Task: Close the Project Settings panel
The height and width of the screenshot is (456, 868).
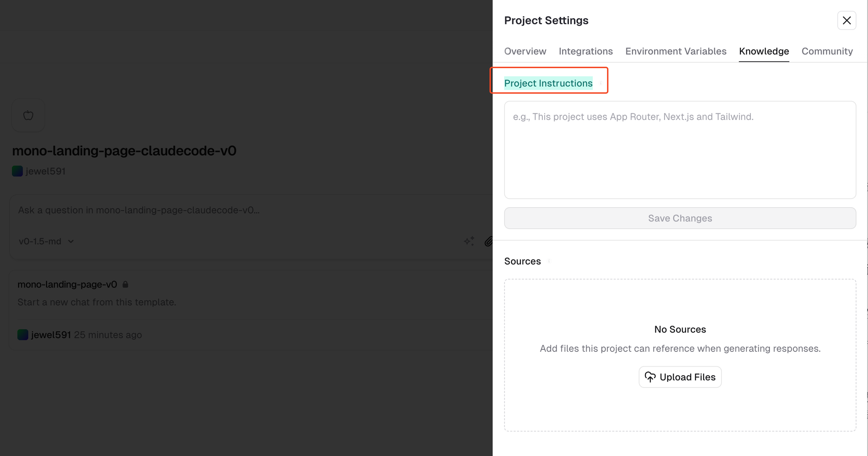Action: 846,20
